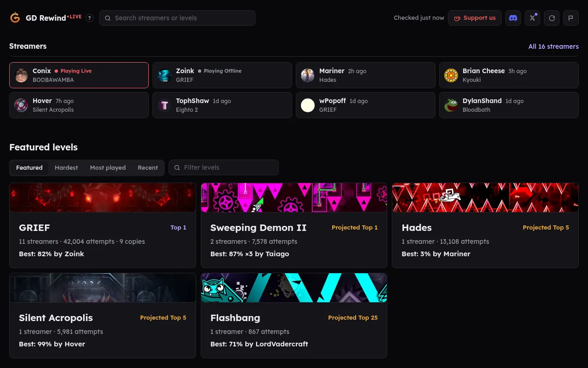Click the "Best: 82% by Zoink" text
Screen dimensions: 588x368
point(51,254)
